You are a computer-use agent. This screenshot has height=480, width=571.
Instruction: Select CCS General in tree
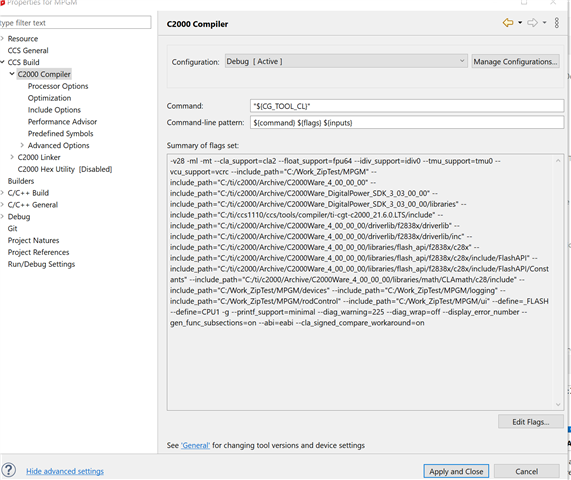(x=28, y=50)
